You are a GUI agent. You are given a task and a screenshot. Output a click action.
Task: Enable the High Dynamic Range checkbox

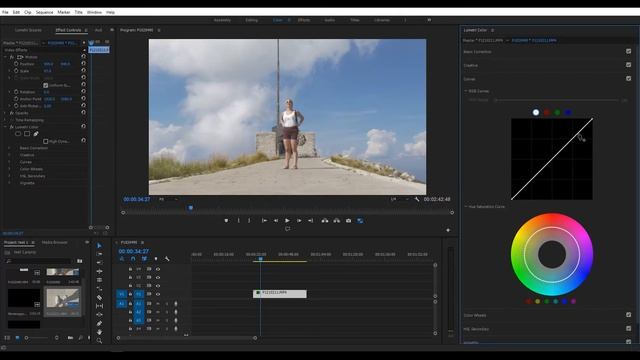(x=46, y=141)
